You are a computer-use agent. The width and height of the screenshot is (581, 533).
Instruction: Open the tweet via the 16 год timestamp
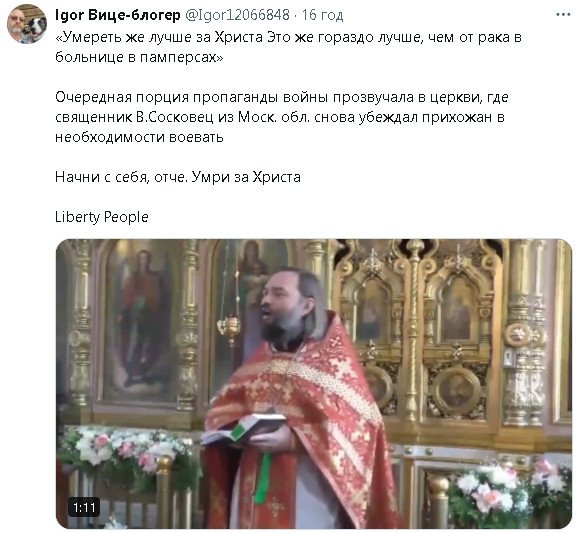pyautogui.click(x=322, y=15)
